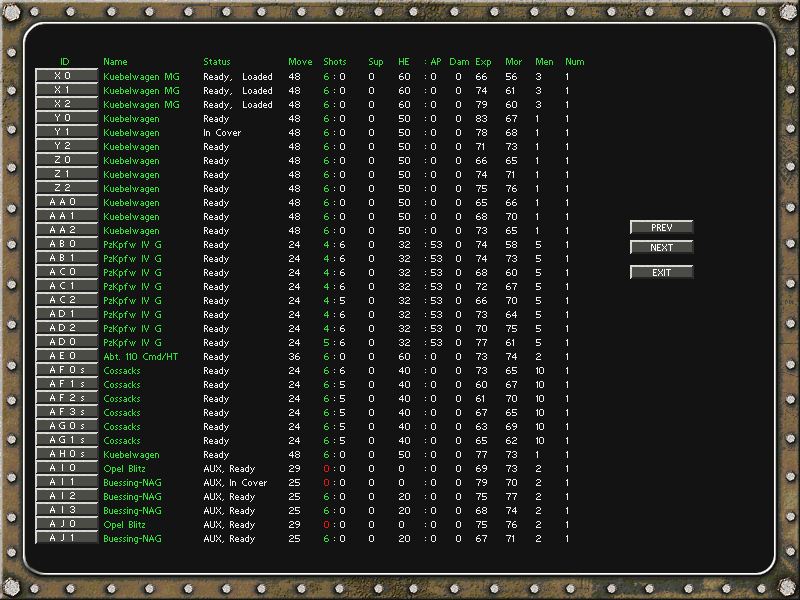800x600 pixels.
Task: Click 'PzKpfw IV G' name in row A D 0
Action: 132,343
